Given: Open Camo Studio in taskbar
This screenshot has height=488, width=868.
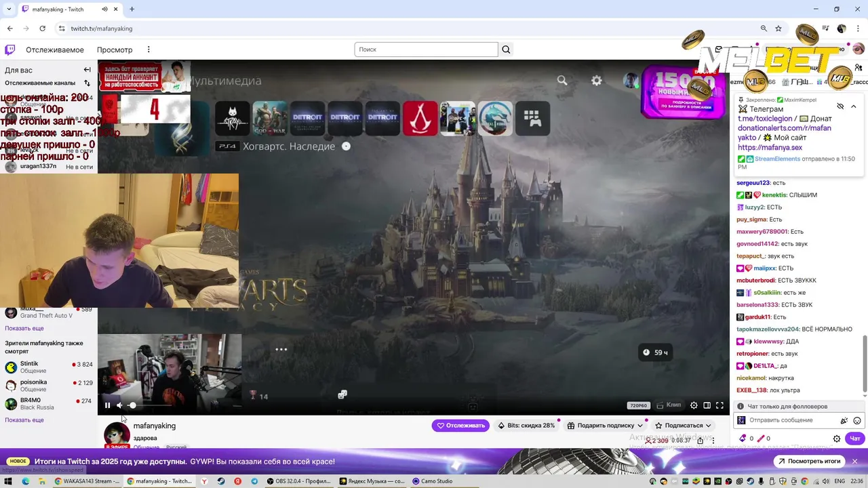Looking at the screenshot, I should pyautogui.click(x=433, y=481).
